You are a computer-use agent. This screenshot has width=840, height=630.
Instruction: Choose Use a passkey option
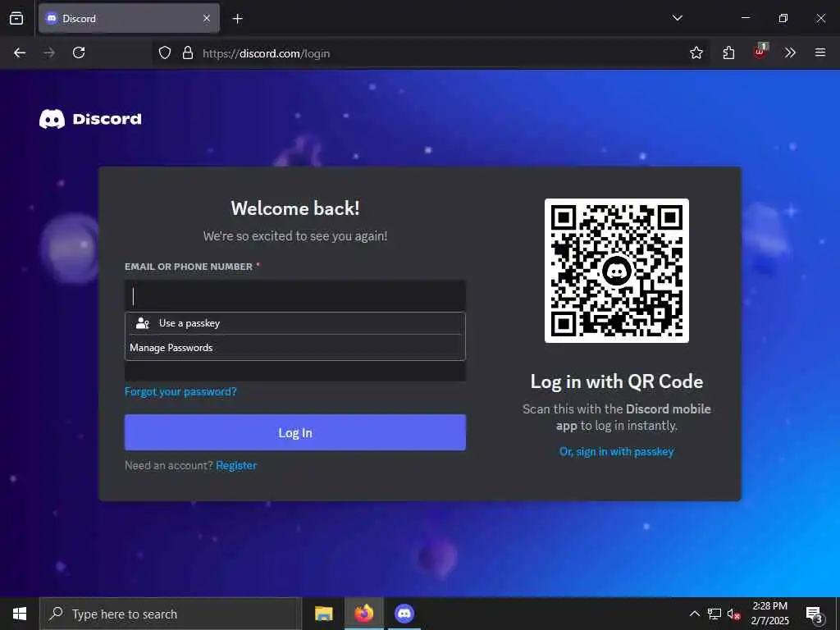coord(295,323)
